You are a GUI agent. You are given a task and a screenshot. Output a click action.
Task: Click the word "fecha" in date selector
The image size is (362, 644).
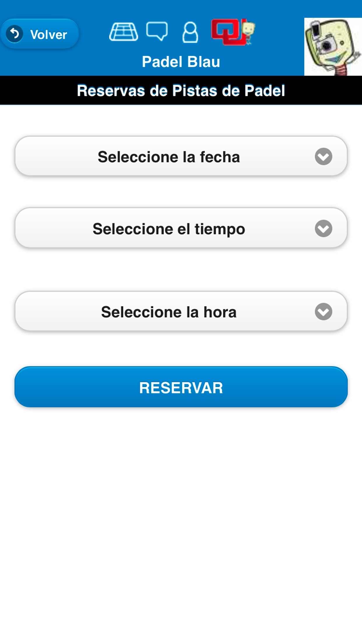click(x=220, y=157)
